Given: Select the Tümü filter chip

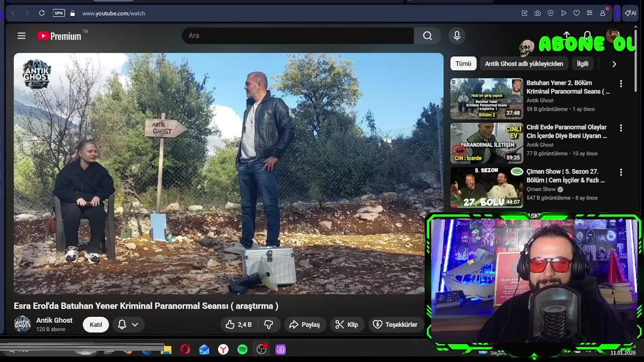Looking at the screenshot, I should pos(463,64).
